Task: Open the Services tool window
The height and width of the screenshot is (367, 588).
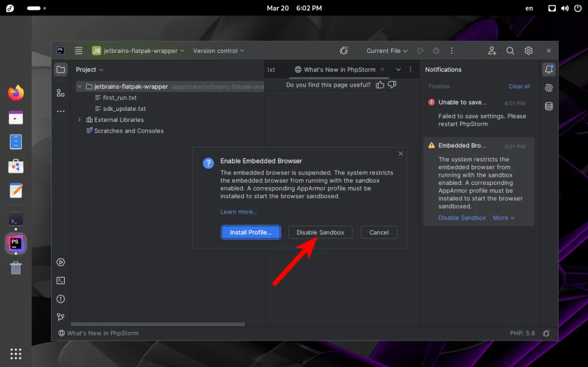Action: 61,262
